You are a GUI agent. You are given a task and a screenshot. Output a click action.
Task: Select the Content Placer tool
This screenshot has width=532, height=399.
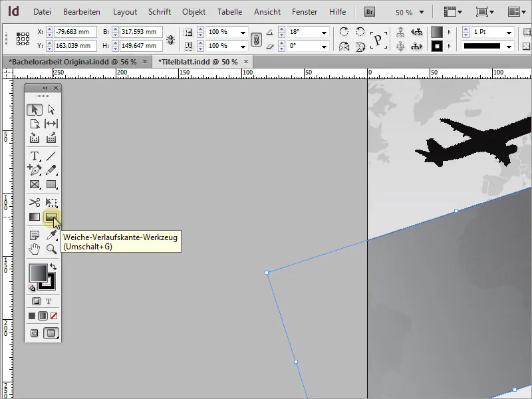point(51,138)
